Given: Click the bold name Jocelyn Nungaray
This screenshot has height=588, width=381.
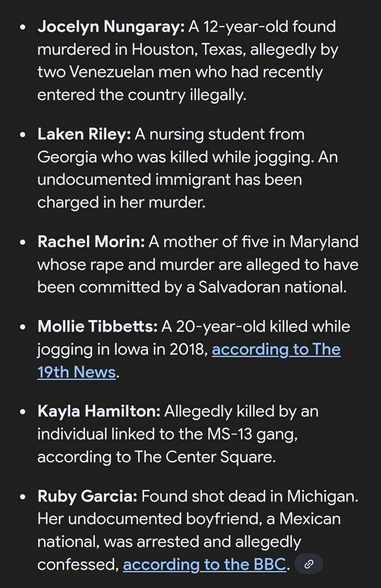Looking at the screenshot, I should click(111, 26).
